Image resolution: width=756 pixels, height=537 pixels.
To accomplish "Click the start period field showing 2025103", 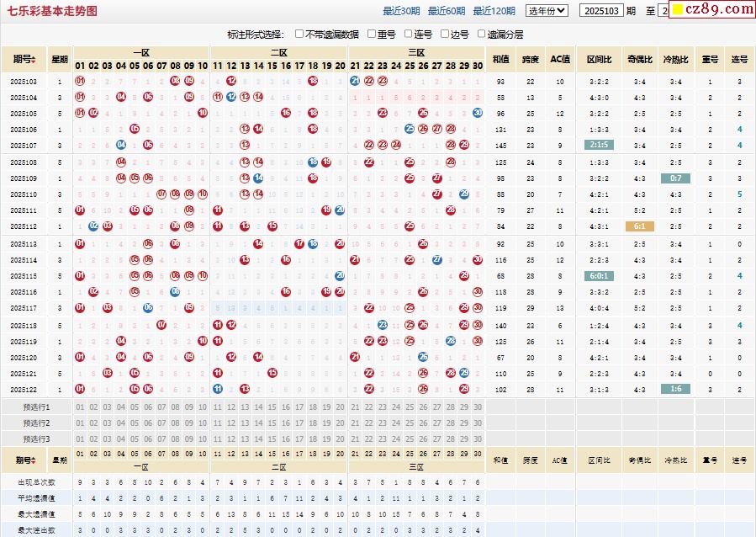I will [602, 11].
